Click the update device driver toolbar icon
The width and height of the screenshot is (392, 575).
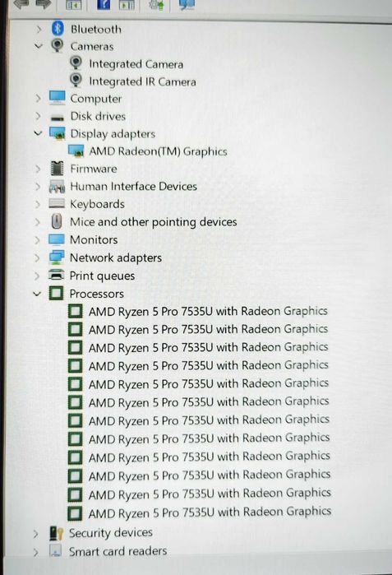click(156, 4)
